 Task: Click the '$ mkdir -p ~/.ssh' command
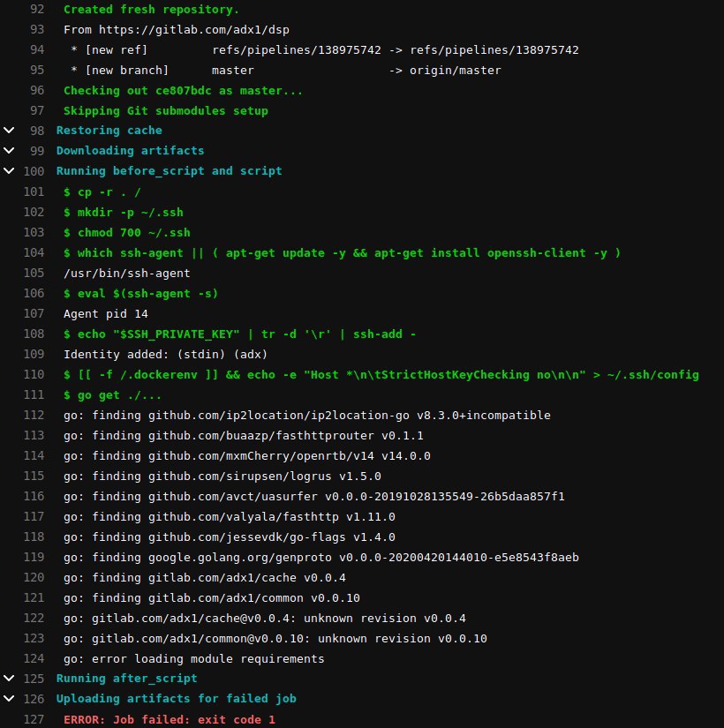tap(123, 213)
